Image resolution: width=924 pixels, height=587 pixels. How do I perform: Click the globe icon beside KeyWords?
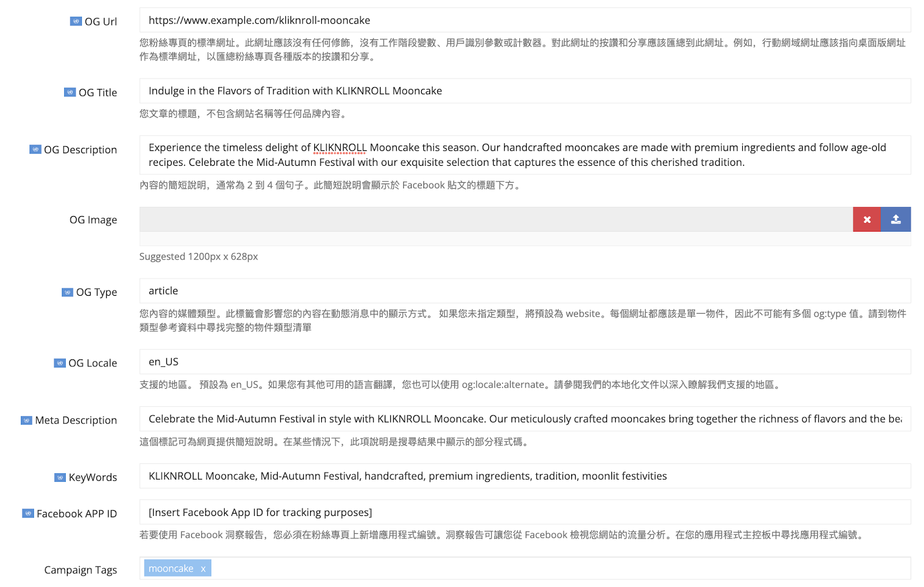coord(60,477)
